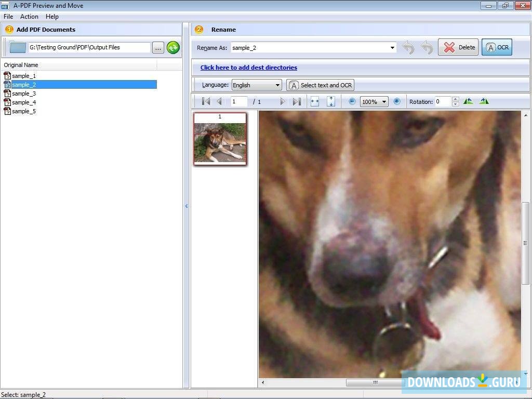
Task: Click the add dest directories link
Action: [x=248, y=67]
